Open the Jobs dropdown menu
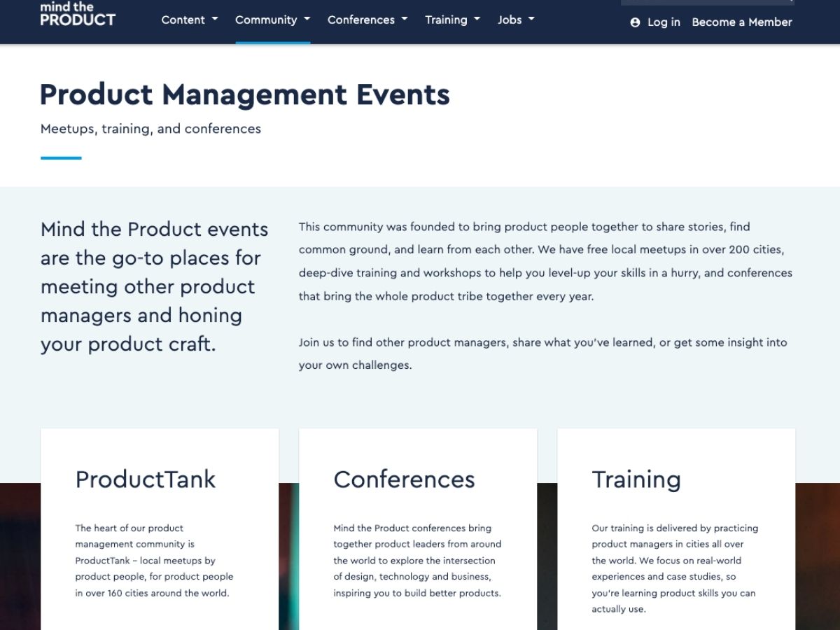 pos(516,20)
